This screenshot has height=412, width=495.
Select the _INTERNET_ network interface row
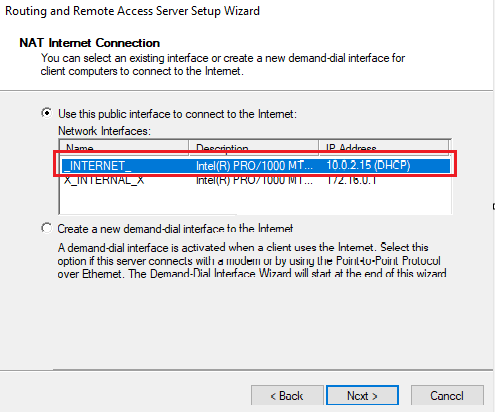tap(256, 166)
